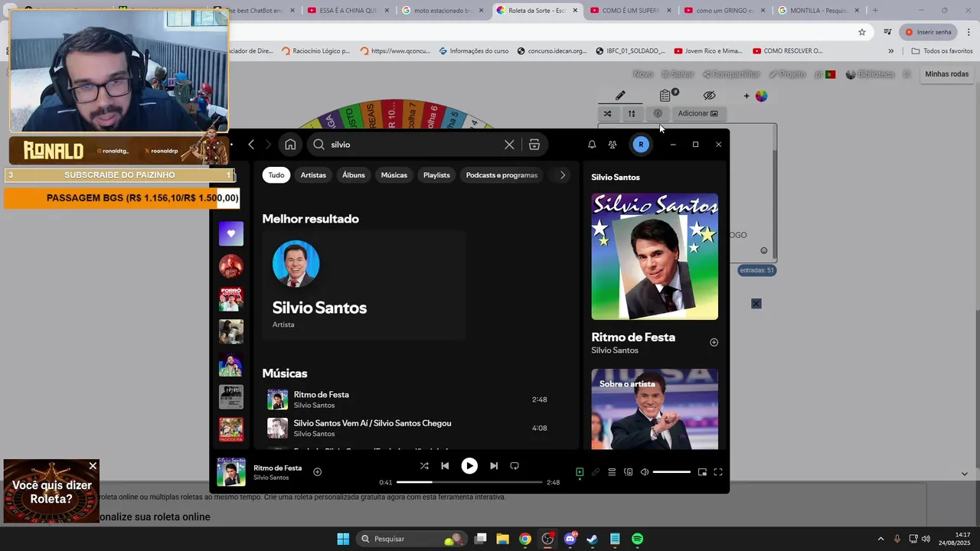Screen dimensions: 980x551
Task: Bookmark this page with the star
Action: pos(862,32)
